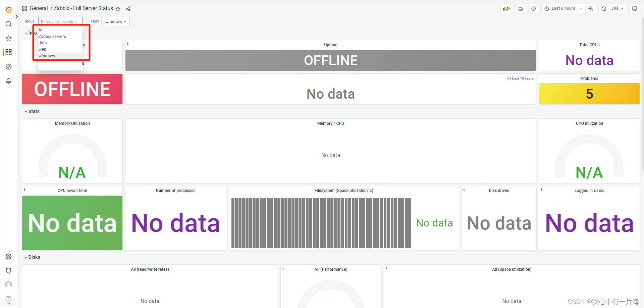Show info icon on Uptime panel
The height and width of the screenshot is (308, 644).
128,44
